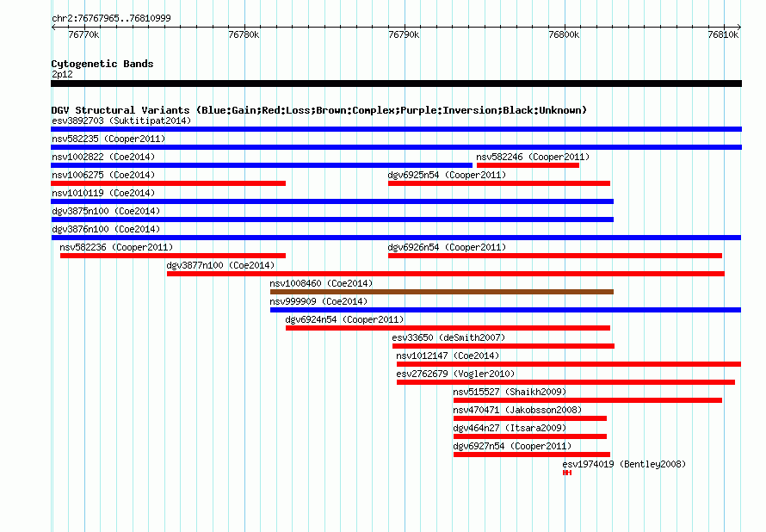Click the red bar under nsv470471
Image resolution: width=766 pixels, height=532 pixels.
pyautogui.click(x=530, y=418)
